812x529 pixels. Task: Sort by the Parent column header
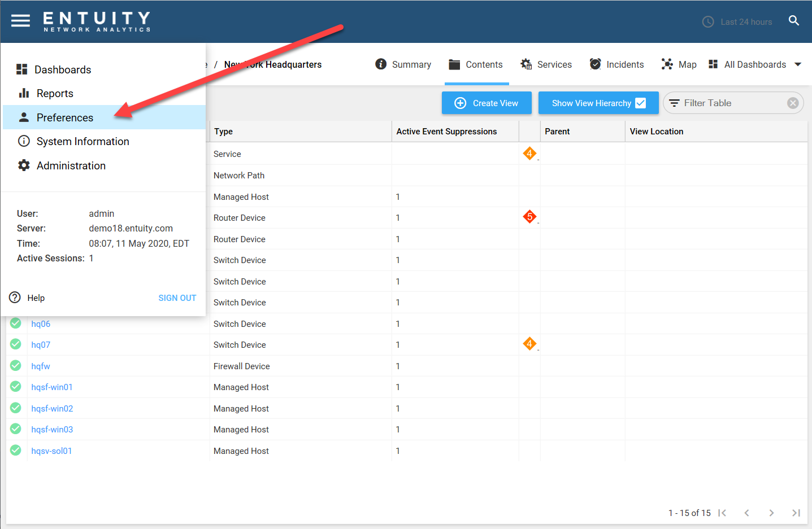[583, 131]
